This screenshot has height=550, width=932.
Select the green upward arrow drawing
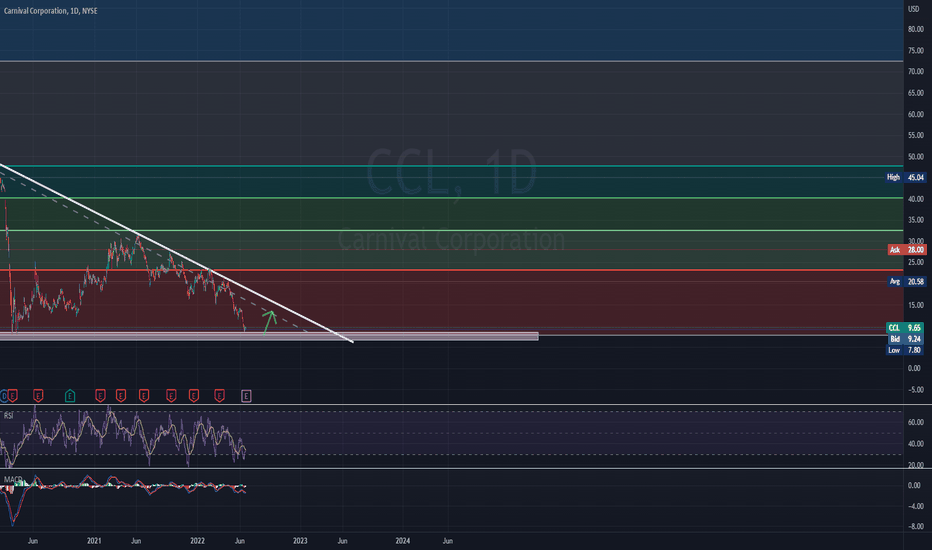pyautogui.click(x=270, y=321)
